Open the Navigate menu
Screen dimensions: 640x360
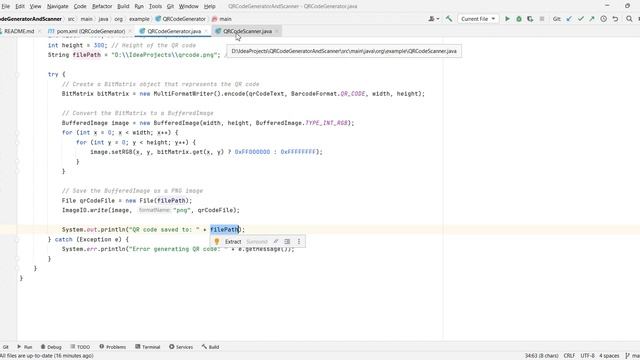point(58,6)
